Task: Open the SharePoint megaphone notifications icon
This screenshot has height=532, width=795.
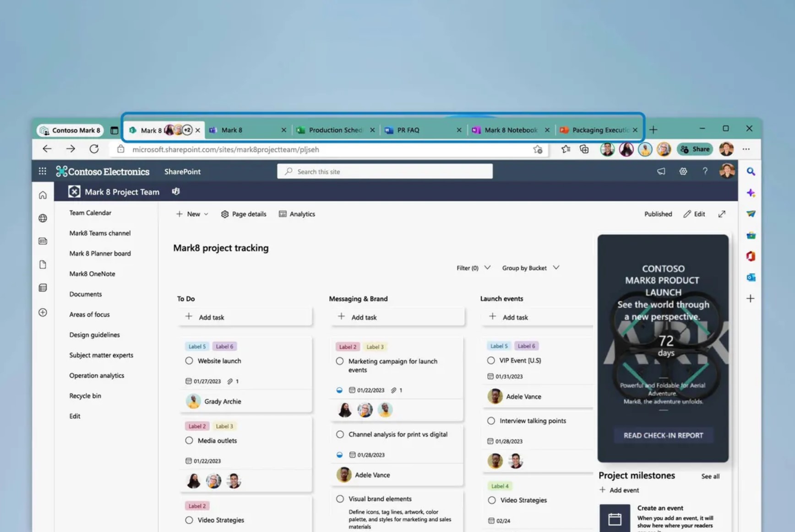Action: point(661,171)
